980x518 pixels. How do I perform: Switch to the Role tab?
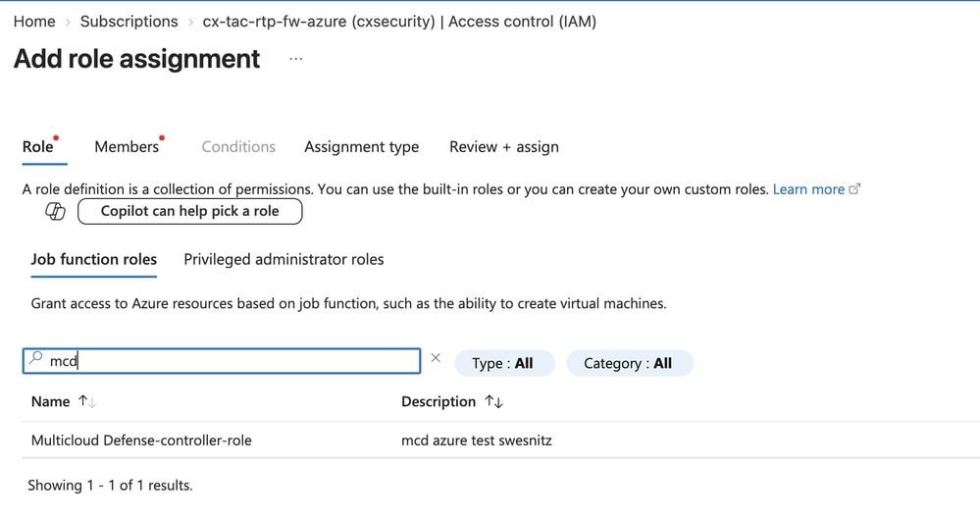(40, 147)
